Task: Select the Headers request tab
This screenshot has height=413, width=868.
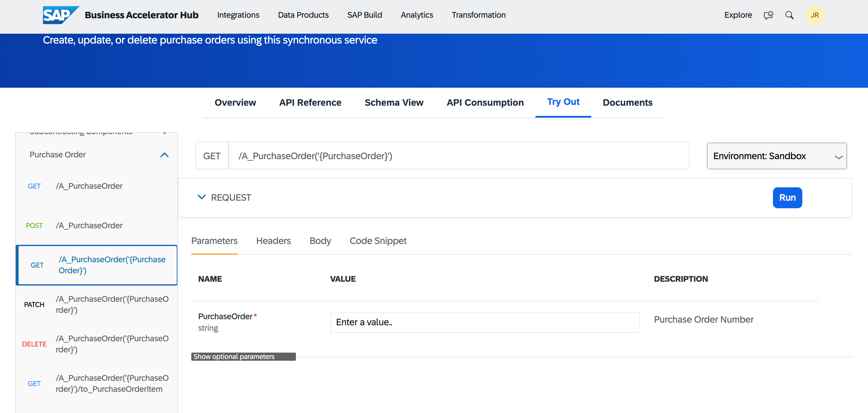Action: click(273, 241)
